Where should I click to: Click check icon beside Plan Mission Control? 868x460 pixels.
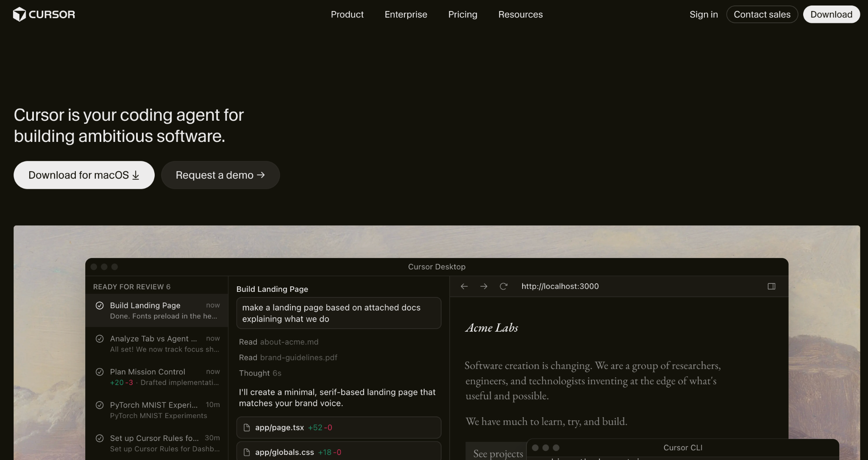[x=100, y=372]
